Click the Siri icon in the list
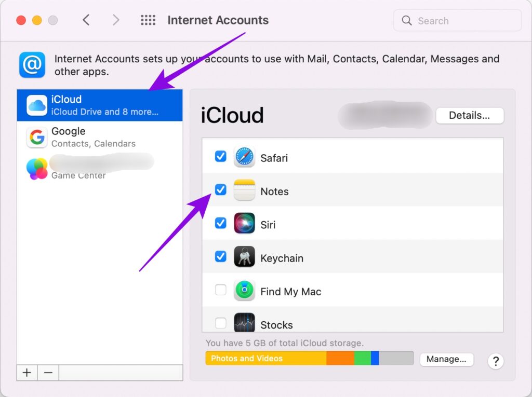This screenshot has width=532, height=397. 244,224
